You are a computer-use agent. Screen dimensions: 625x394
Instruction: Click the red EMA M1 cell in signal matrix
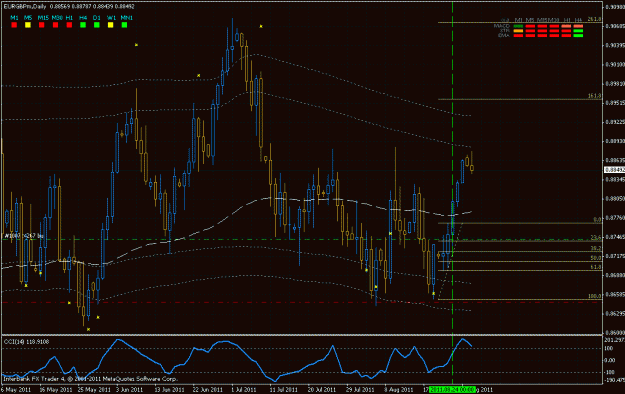tap(518, 35)
